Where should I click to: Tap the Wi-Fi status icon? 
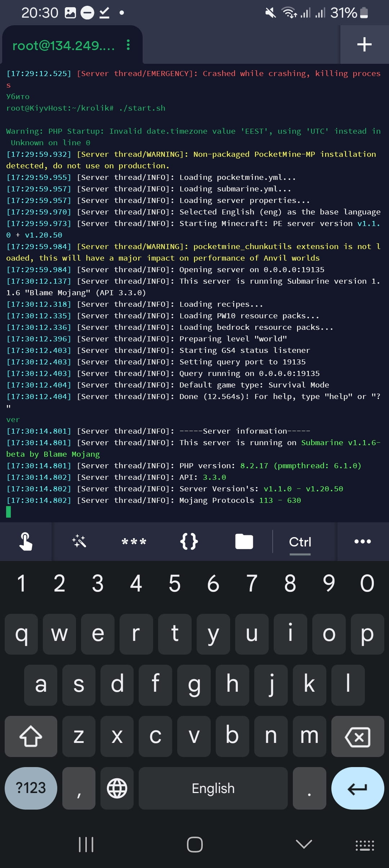click(289, 13)
